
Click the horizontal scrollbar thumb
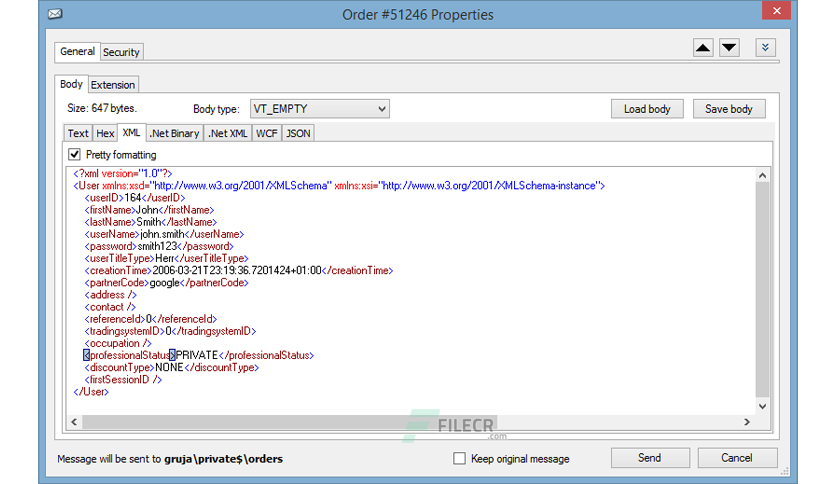(290, 422)
